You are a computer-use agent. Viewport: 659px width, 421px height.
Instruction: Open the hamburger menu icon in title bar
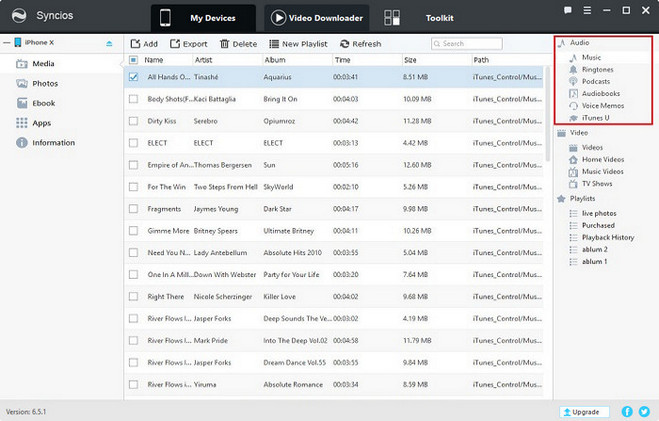(587, 11)
